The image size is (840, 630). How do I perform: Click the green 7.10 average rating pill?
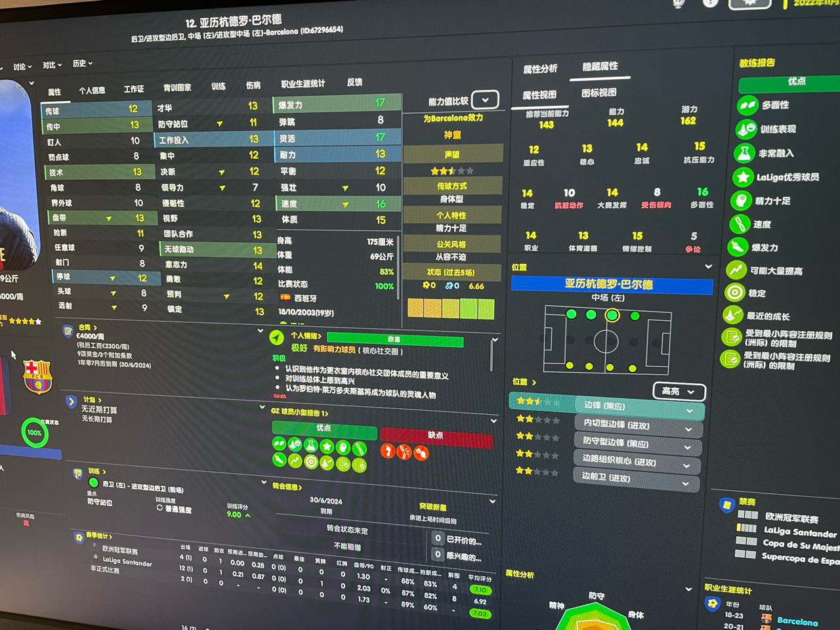point(480,590)
